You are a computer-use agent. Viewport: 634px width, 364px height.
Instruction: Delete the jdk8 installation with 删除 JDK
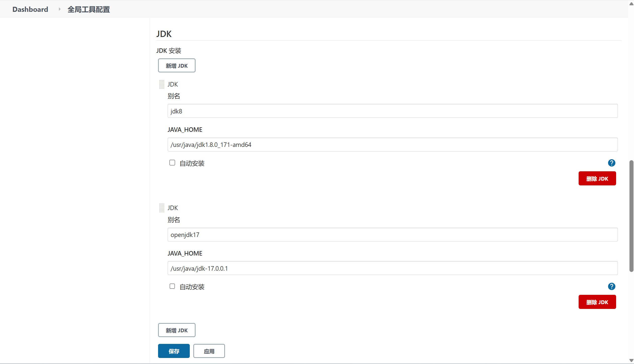597,179
